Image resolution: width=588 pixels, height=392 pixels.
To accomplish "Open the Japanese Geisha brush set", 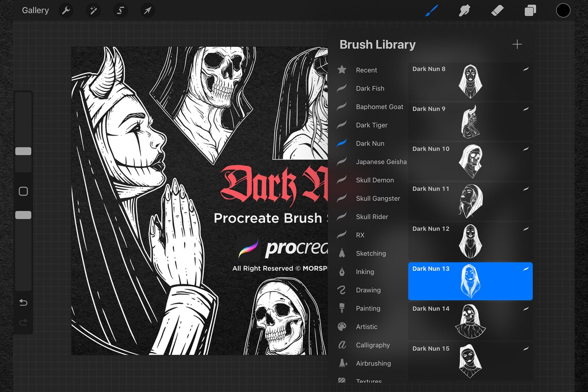I will (x=381, y=161).
